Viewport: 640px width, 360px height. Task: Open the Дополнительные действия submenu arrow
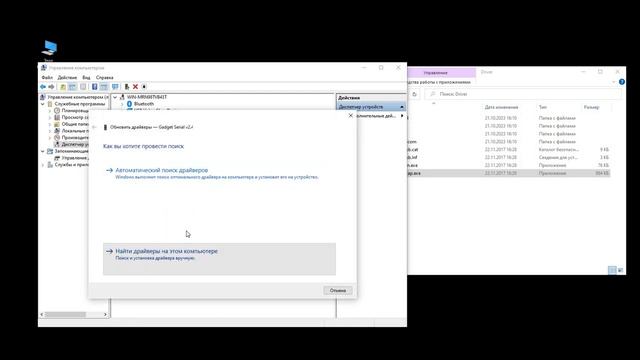[402, 116]
